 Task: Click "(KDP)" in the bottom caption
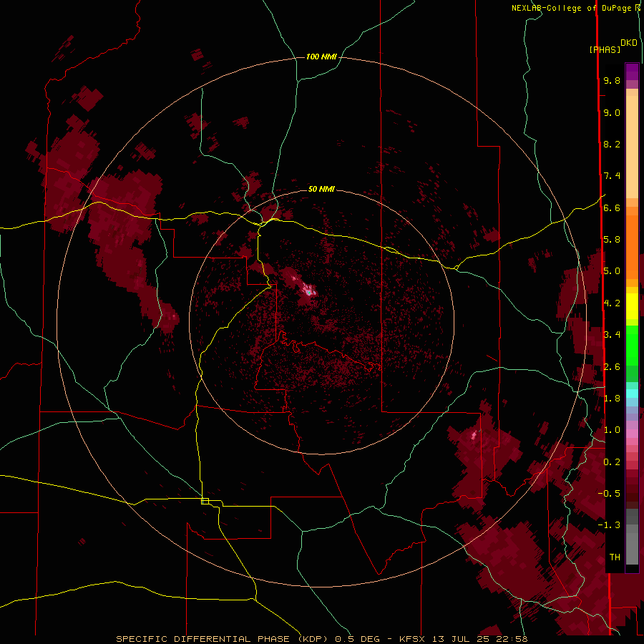[313, 639]
